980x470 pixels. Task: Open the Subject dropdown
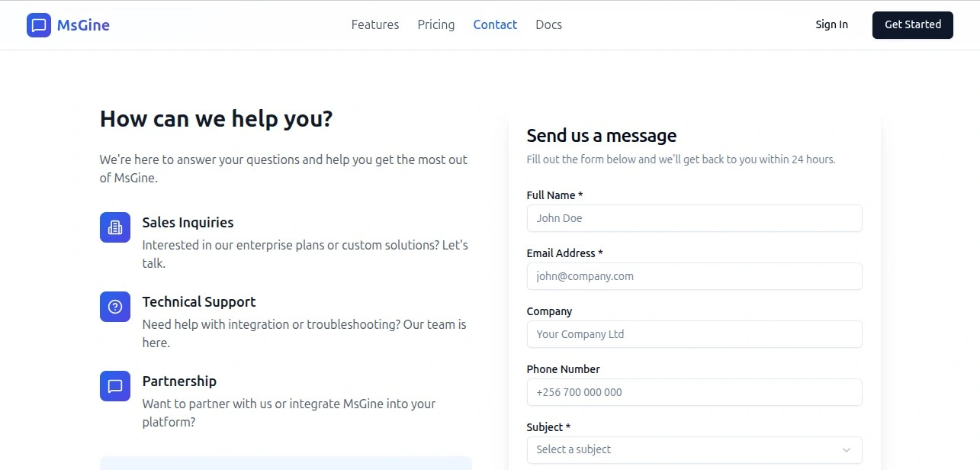[686, 450]
